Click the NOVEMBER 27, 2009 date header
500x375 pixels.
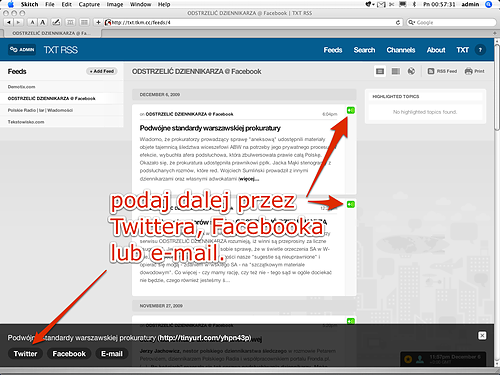pyautogui.click(x=161, y=306)
